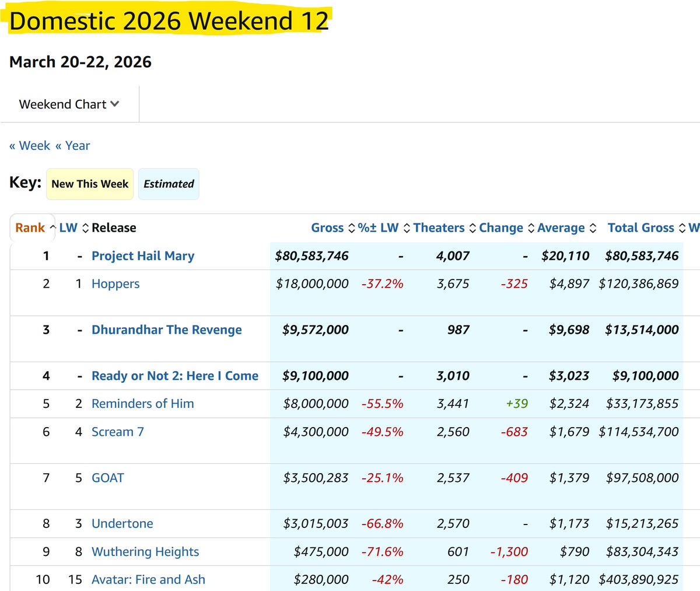Sort by Theaters column header
The width and height of the screenshot is (700, 591).
pos(439,228)
